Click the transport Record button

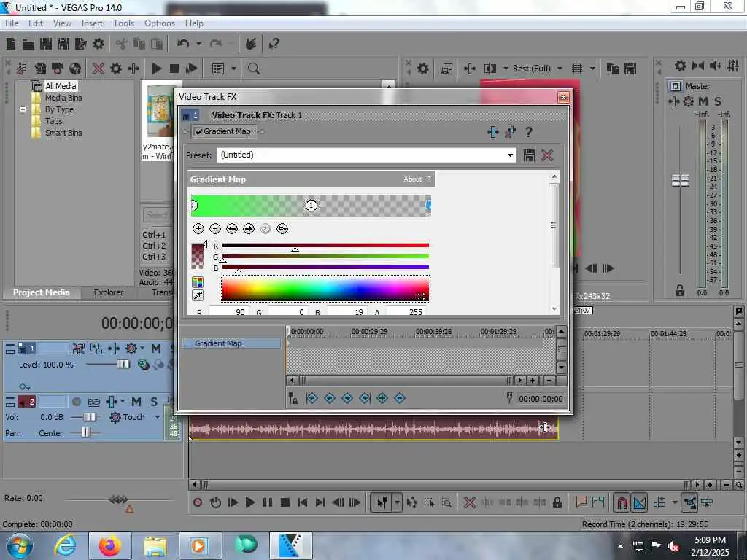pyautogui.click(x=198, y=502)
